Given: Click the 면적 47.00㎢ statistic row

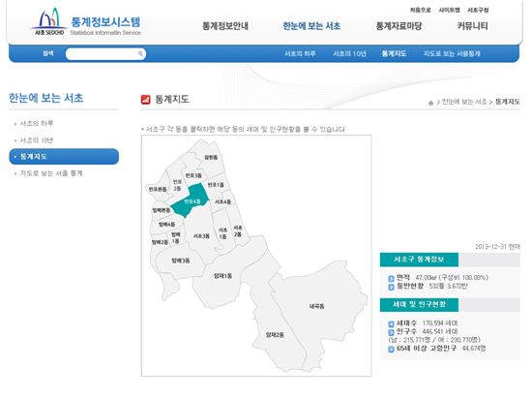Looking at the screenshot, I should 438,278.
